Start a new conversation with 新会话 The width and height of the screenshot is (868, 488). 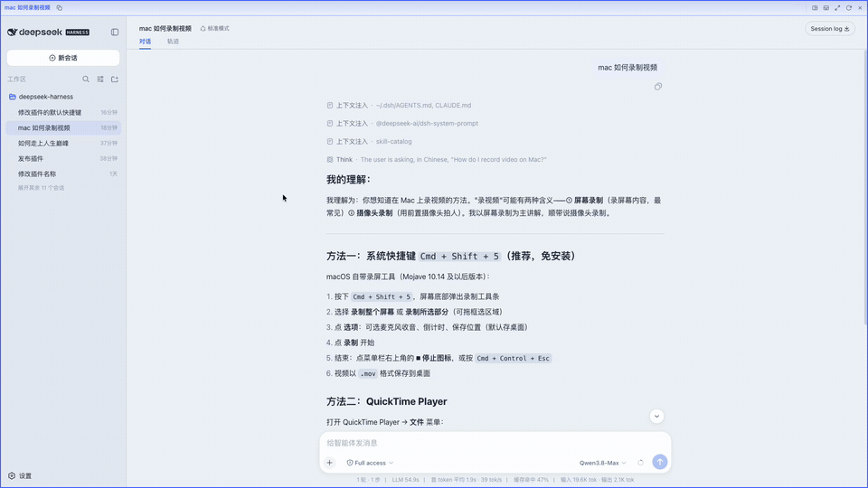[x=63, y=58]
